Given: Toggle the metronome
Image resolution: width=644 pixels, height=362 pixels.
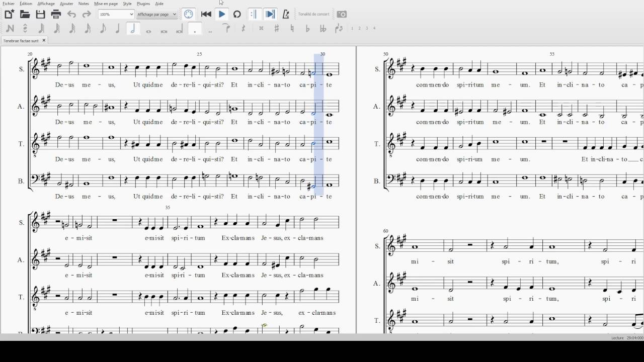Looking at the screenshot, I should click(x=286, y=14).
